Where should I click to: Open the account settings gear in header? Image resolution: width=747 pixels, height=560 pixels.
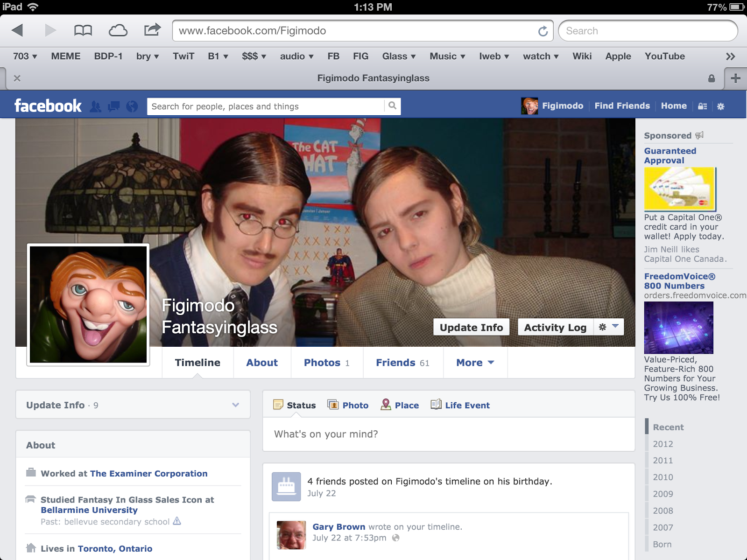tap(721, 106)
